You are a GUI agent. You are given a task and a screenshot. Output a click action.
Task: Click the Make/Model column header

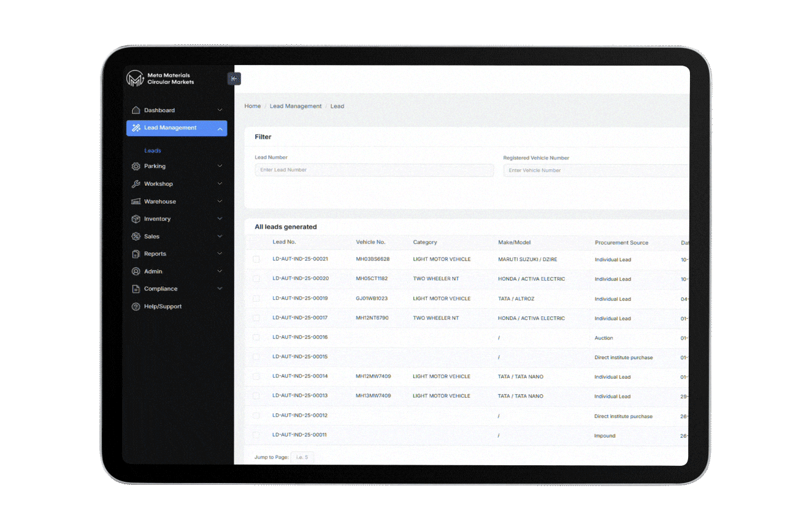[514, 242]
